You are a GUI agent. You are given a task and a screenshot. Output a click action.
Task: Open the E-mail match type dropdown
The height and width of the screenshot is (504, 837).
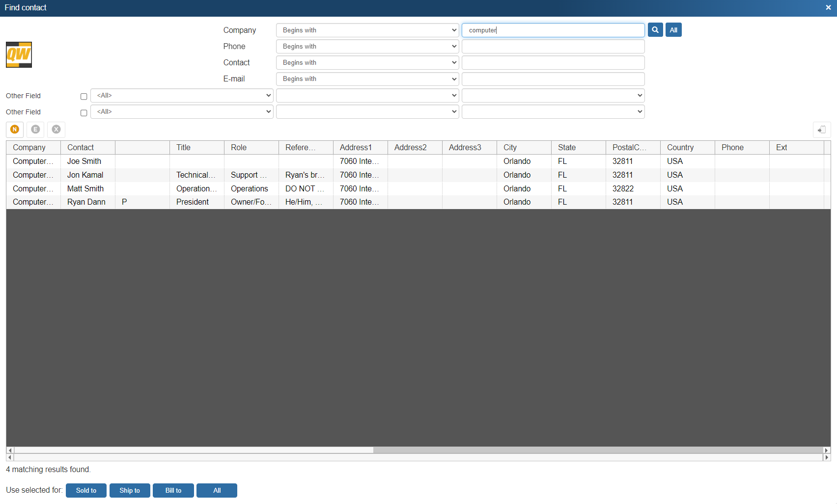tap(367, 79)
